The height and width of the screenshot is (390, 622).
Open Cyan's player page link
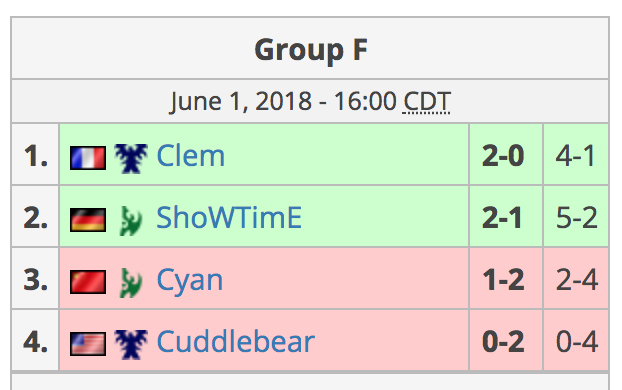[x=190, y=280]
